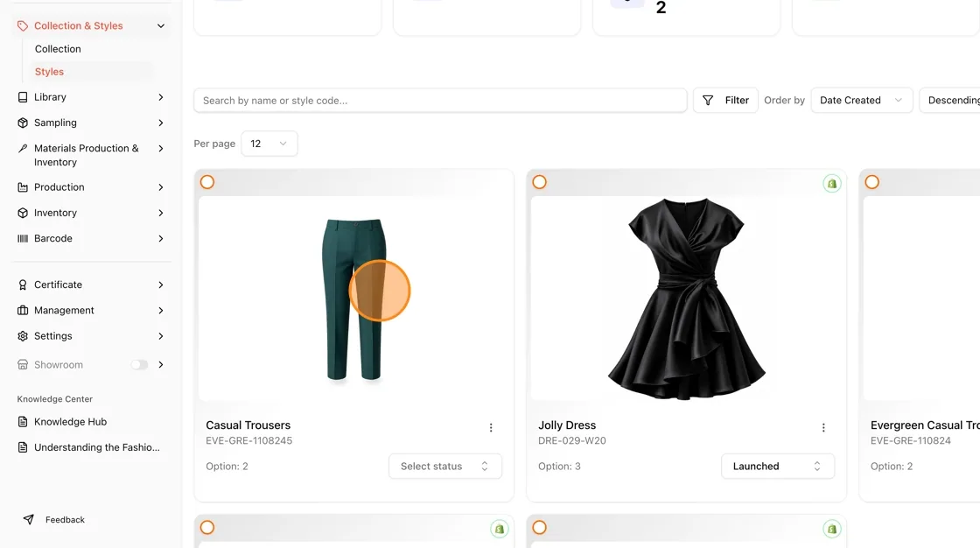
Task: Click style code EVE-GRE-1108245
Action: coord(248,440)
